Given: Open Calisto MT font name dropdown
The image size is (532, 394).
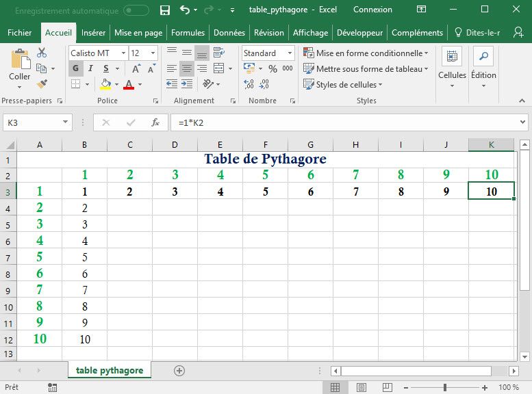Looking at the screenshot, I should [x=123, y=53].
